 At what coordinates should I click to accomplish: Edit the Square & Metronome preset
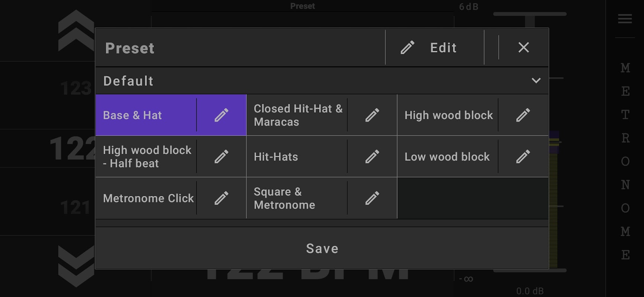point(372,198)
